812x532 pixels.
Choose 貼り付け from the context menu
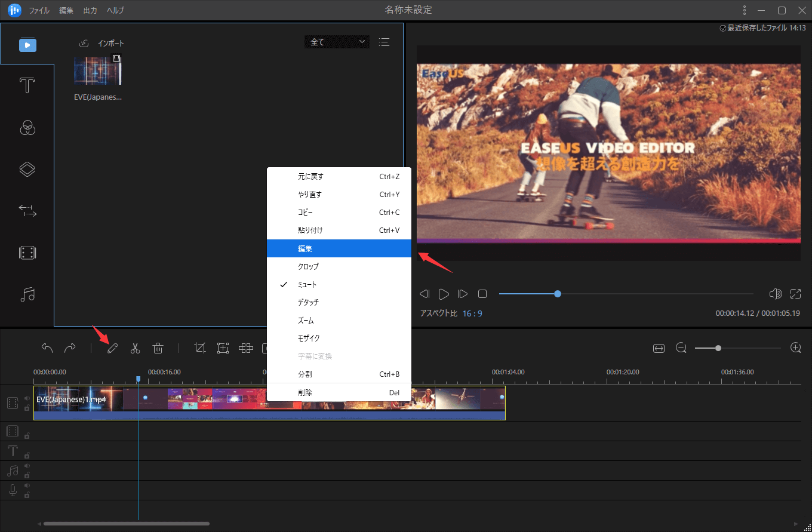click(x=339, y=230)
